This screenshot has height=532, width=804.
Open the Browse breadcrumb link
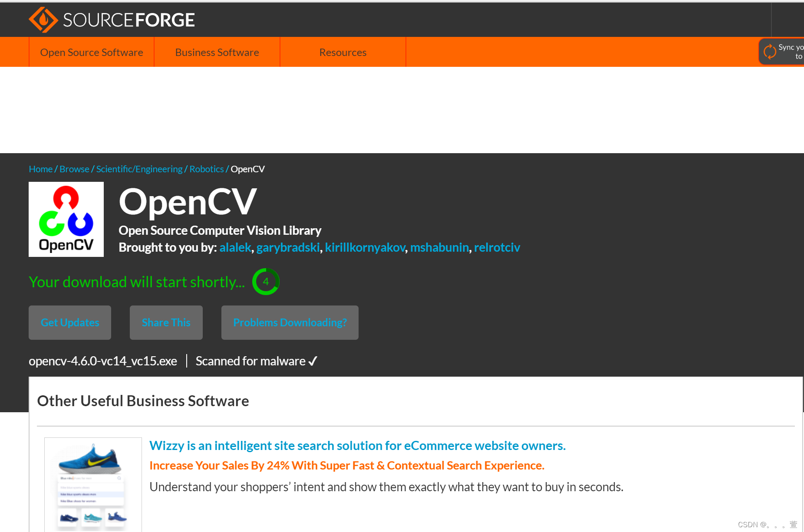tap(74, 169)
